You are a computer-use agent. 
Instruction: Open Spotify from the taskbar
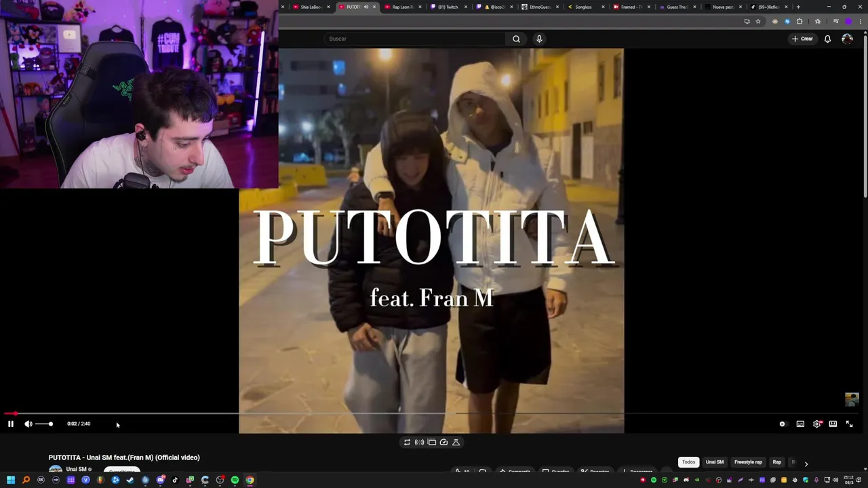[235, 480]
